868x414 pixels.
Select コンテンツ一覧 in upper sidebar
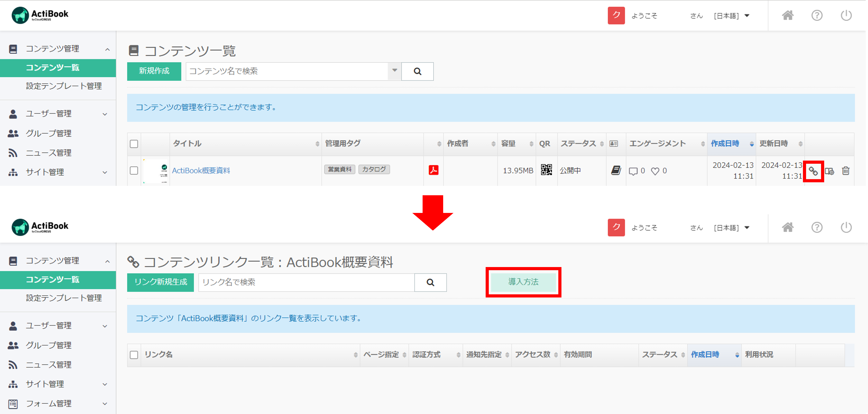coord(58,68)
